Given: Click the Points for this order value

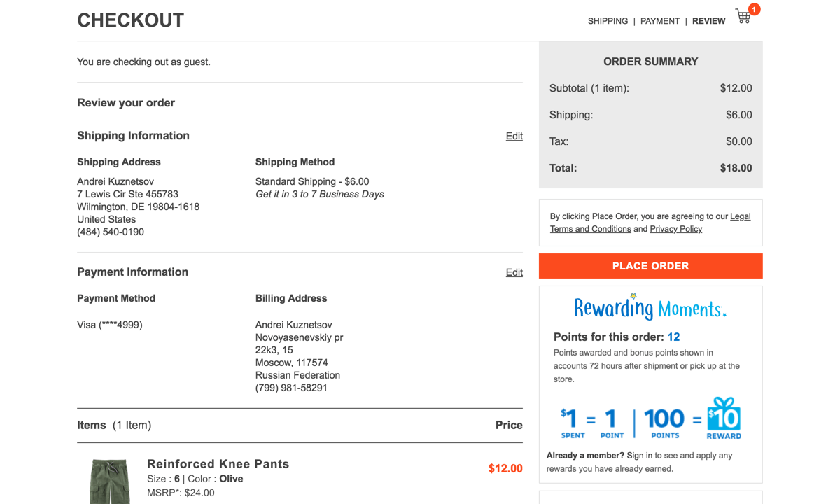Looking at the screenshot, I should tap(673, 337).
